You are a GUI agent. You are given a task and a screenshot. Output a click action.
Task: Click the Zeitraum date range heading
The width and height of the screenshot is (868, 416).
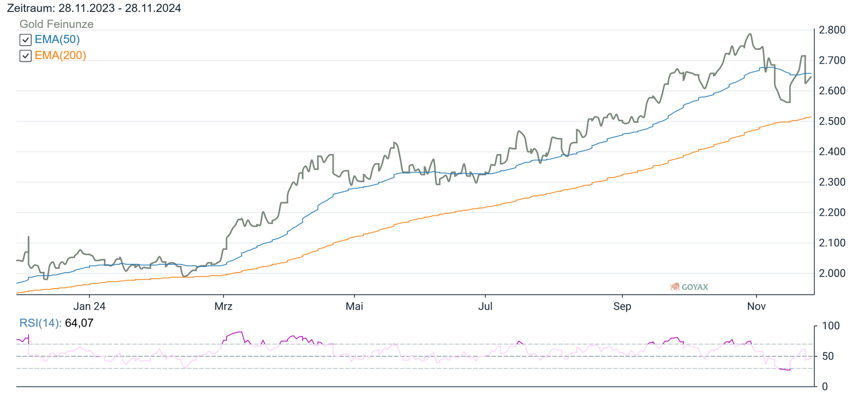click(94, 8)
